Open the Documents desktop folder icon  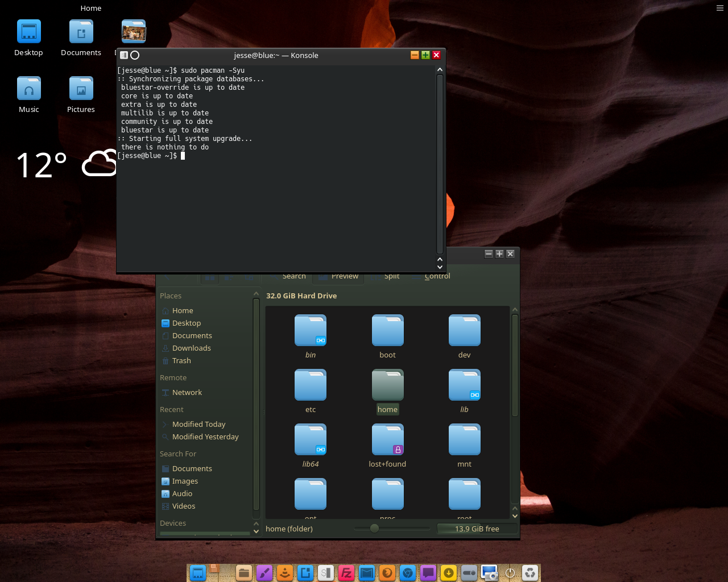(x=81, y=38)
